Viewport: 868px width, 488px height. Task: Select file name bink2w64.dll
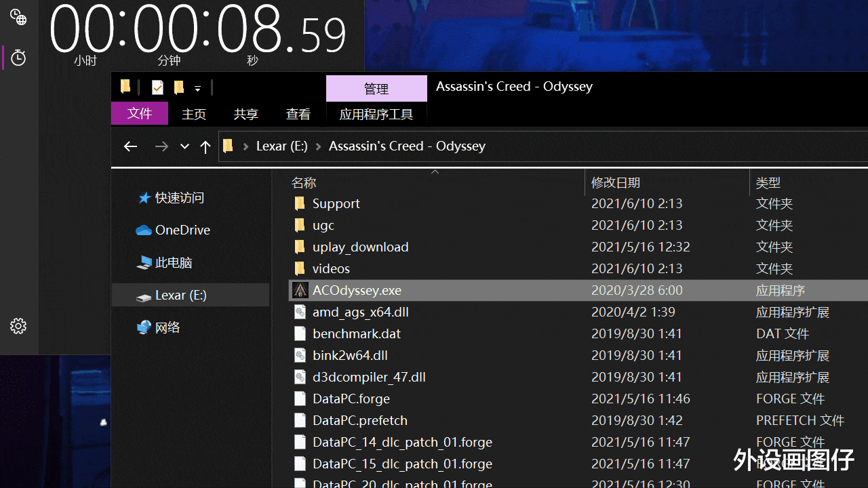click(x=350, y=355)
